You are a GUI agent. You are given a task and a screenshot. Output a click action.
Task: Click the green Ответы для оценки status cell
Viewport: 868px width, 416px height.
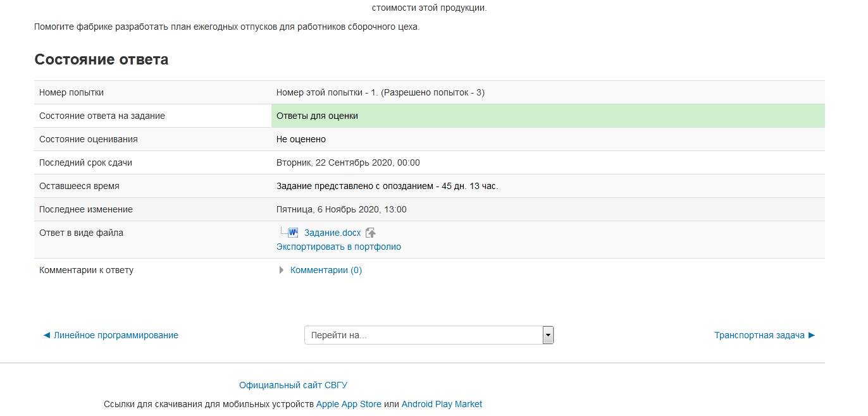tap(547, 116)
